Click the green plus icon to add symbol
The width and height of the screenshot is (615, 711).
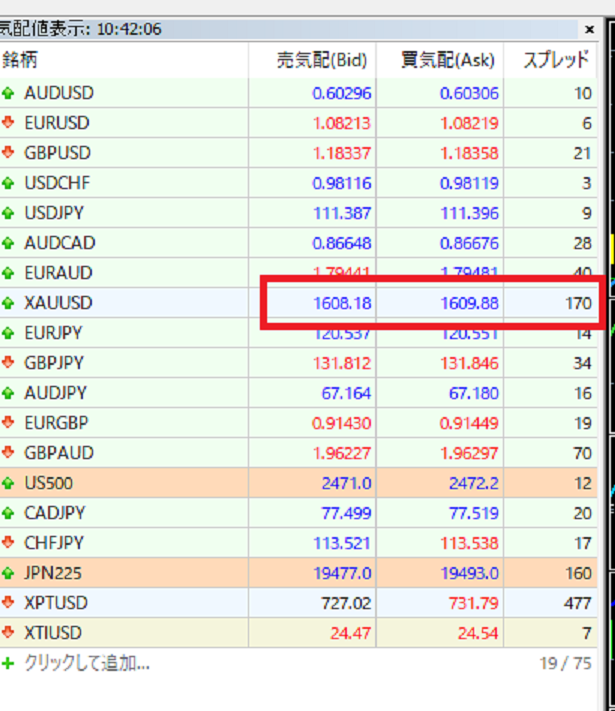[9, 663]
